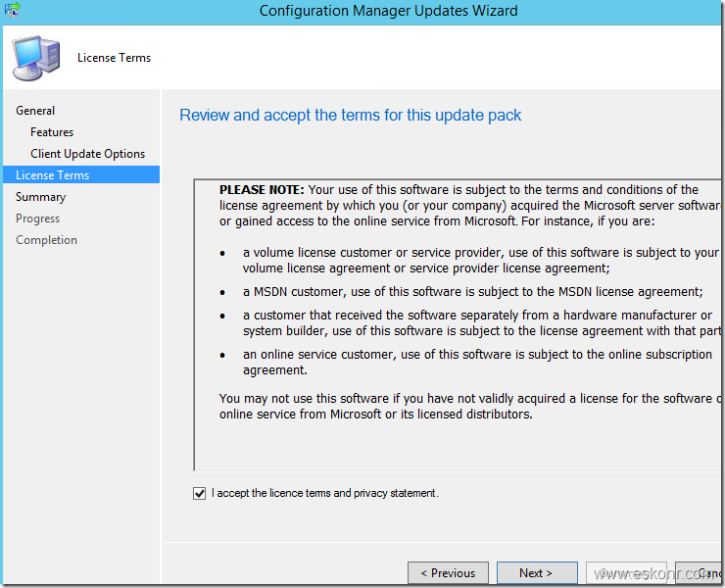Click the Cancel button at bottom right

coord(703,573)
